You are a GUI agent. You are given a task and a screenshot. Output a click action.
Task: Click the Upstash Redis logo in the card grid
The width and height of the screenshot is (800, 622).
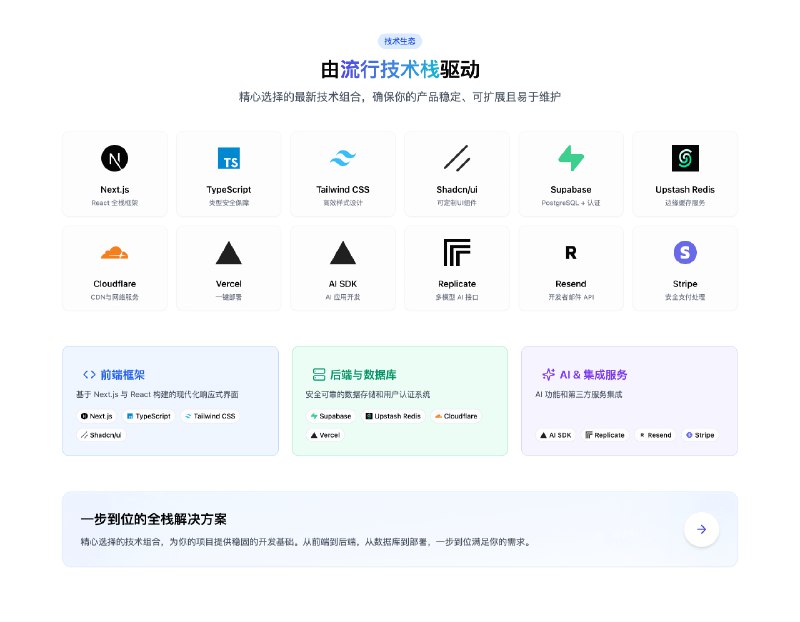click(x=685, y=158)
